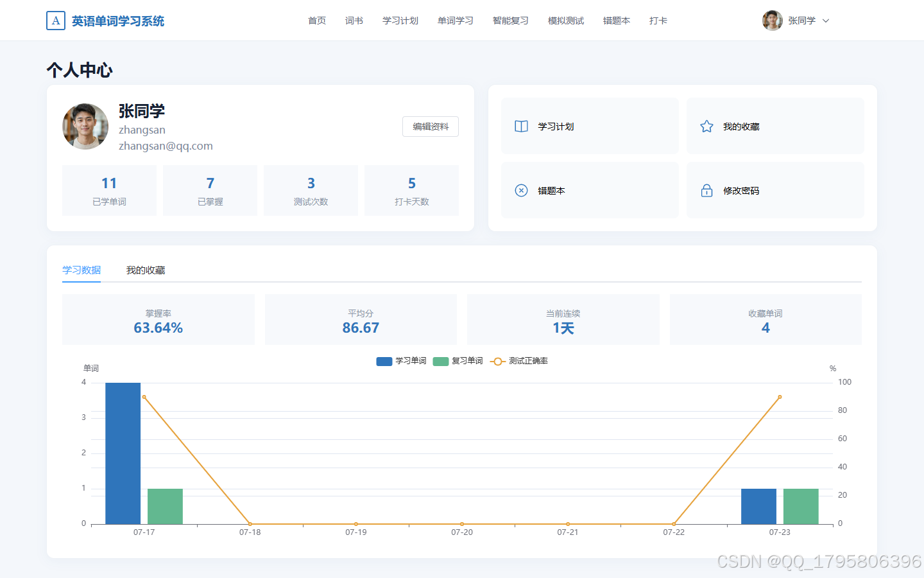Screen dimensions: 924x578
Task: Click the letter A logo icon
Action: tap(56, 21)
